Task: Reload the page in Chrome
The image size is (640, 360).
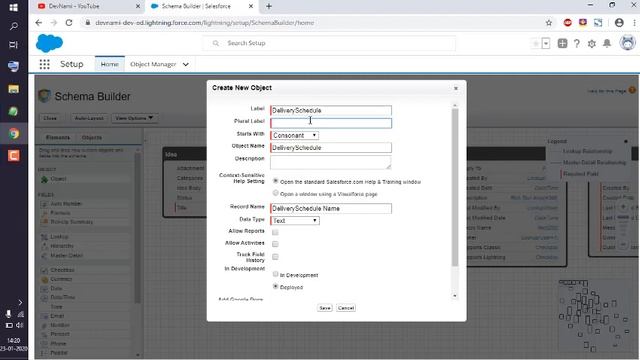Action: pos(69,23)
